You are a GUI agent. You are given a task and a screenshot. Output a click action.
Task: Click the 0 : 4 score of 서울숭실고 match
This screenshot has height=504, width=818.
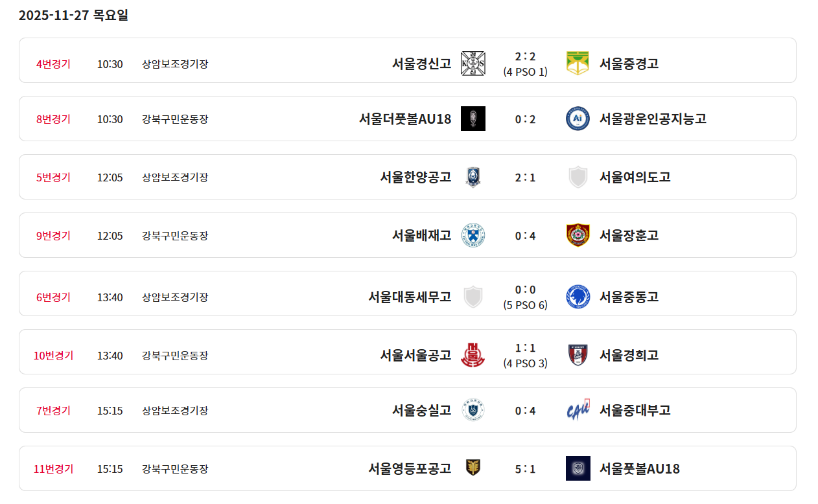[525, 411]
